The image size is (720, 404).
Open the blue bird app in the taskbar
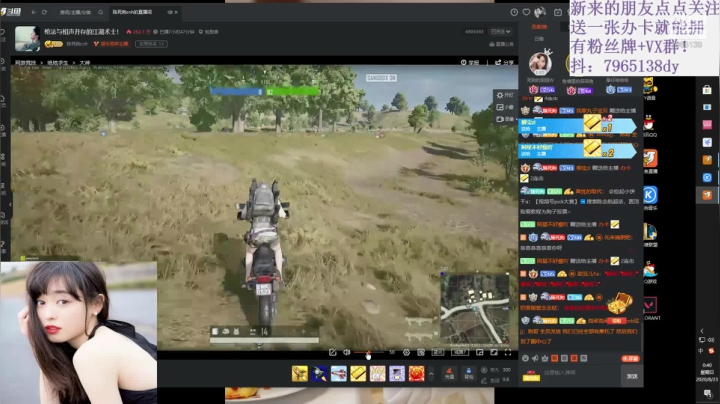point(707,142)
